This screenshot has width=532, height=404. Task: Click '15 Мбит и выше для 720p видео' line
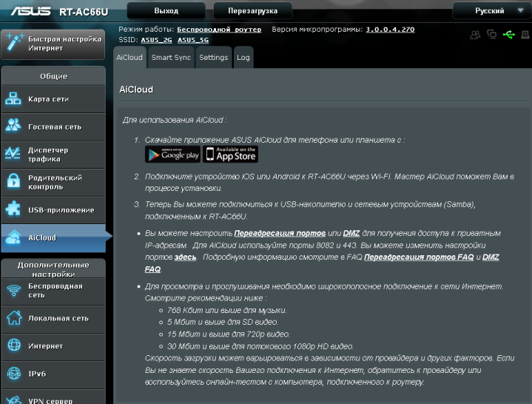pyautogui.click(x=229, y=334)
